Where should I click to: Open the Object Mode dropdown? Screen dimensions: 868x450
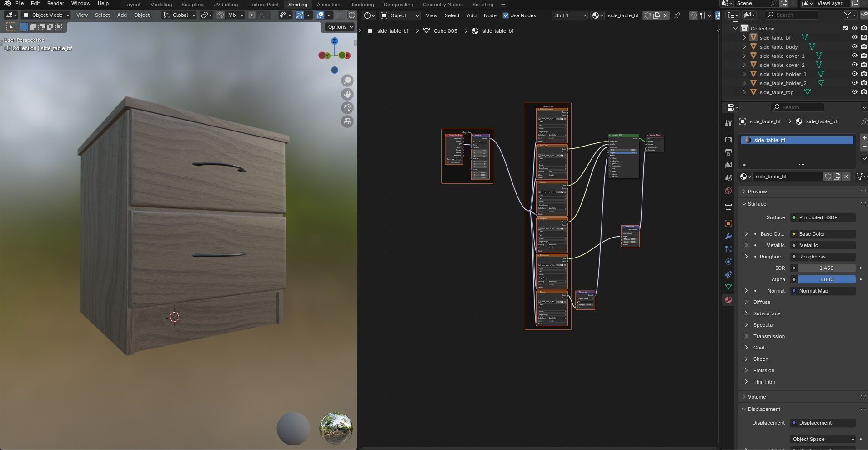(x=46, y=15)
